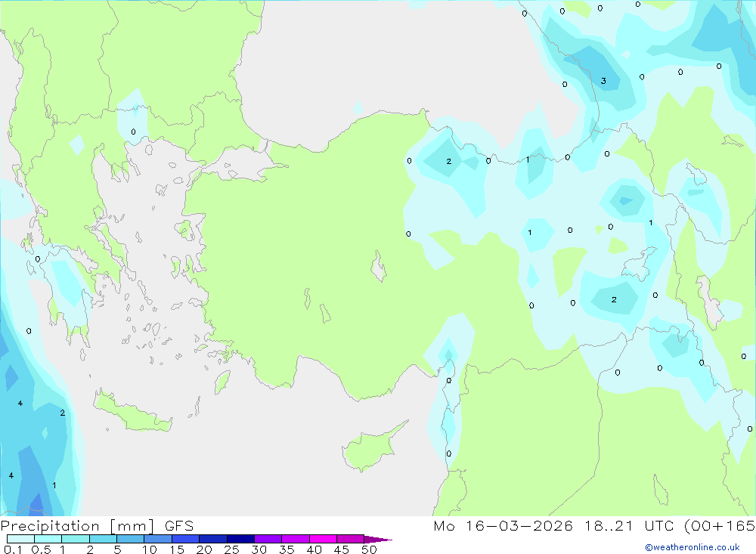
Task: Pick the legend swatch between 45 and 50
Action: coord(350,539)
